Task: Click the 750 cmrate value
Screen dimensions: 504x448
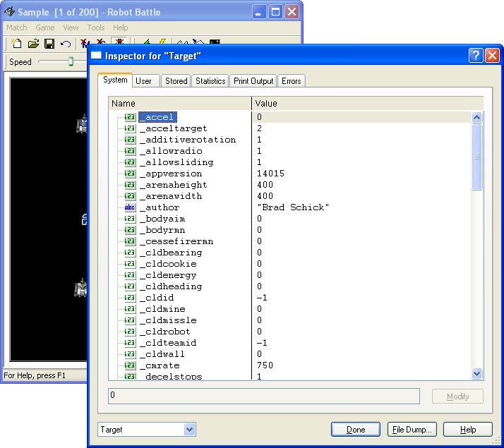Action: tap(265, 365)
